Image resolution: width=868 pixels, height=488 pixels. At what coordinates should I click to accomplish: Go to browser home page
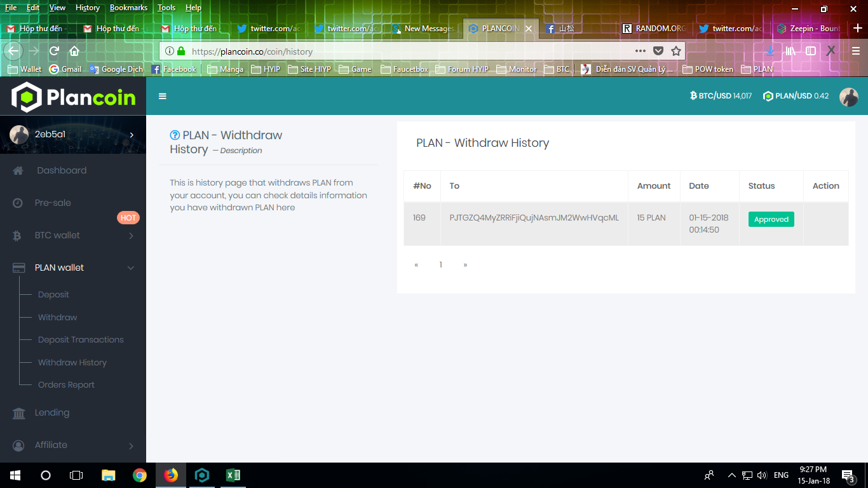(x=74, y=51)
